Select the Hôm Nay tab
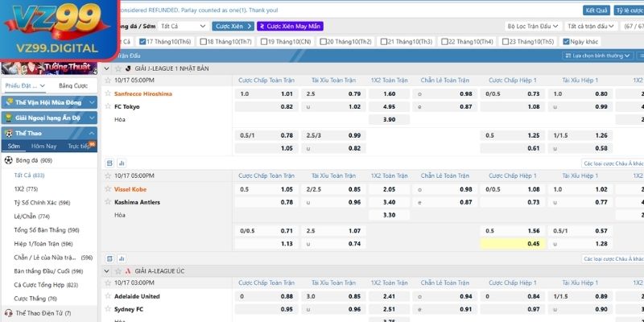 tap(44, 147)
